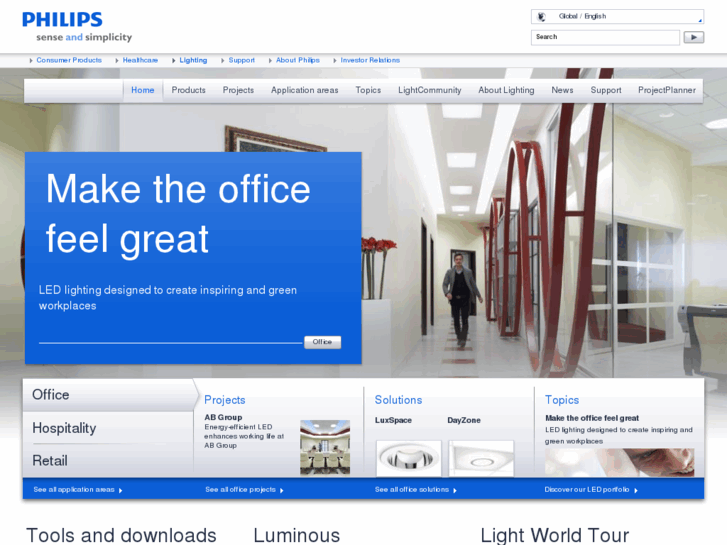Open the Global / English language selector
The image size is (727, 545).
point(616,17)
